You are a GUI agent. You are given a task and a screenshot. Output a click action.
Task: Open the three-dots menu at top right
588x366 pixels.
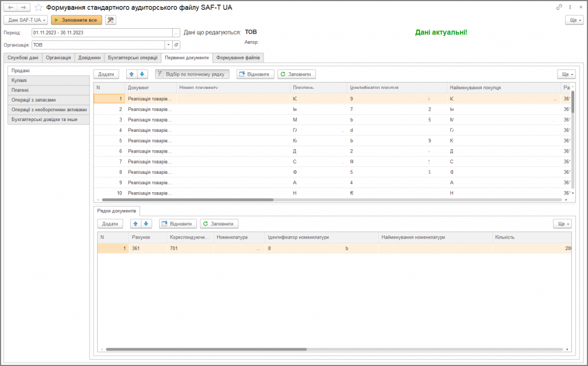(x=570, y=7)
